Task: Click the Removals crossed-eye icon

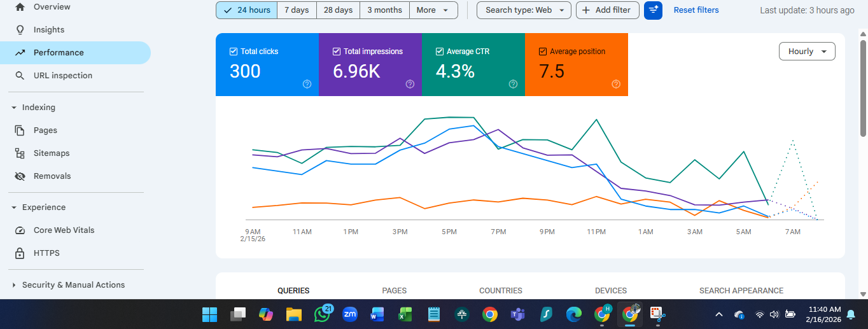Action: (x=20, y=176)
